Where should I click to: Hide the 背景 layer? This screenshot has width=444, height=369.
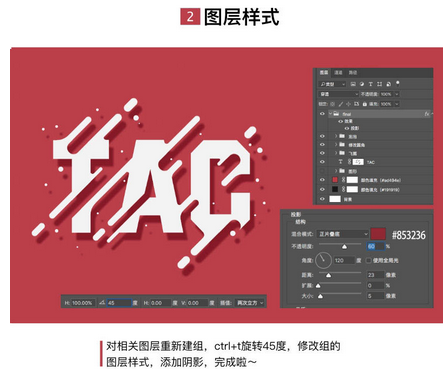322,199
